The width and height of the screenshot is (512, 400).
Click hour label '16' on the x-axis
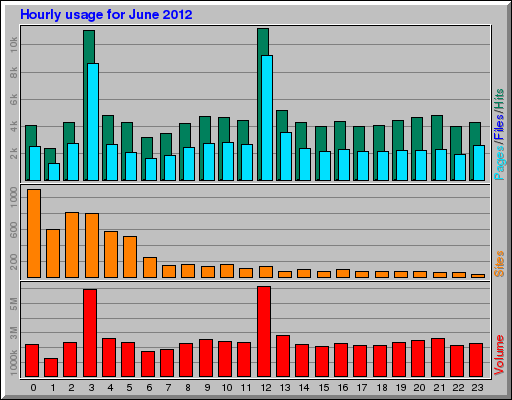pos(343,388)
